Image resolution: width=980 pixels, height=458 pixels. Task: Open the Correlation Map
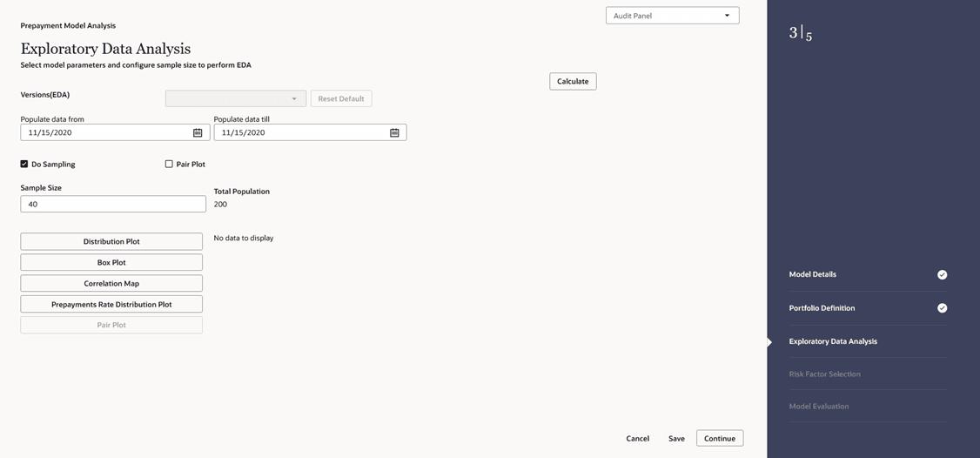click(x=111, y=284)
